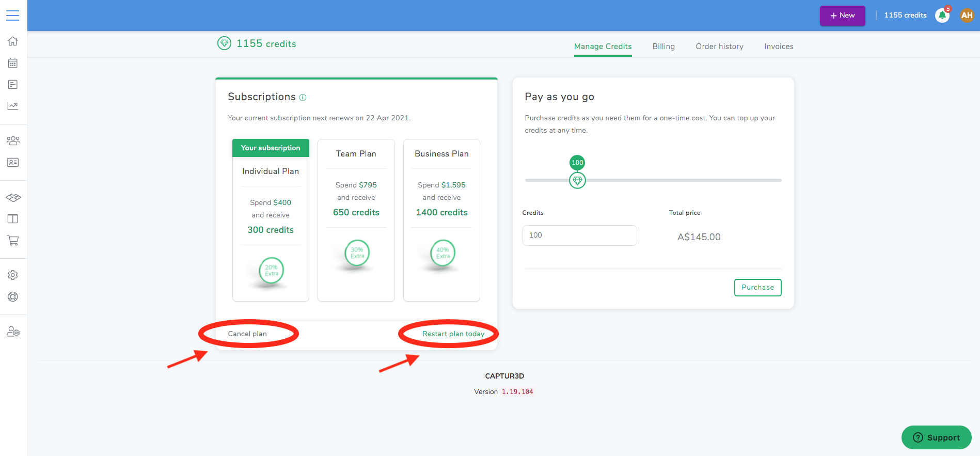Click the credits slider track
This screenshot has height=456, width=980.
[x=653, y=180]
